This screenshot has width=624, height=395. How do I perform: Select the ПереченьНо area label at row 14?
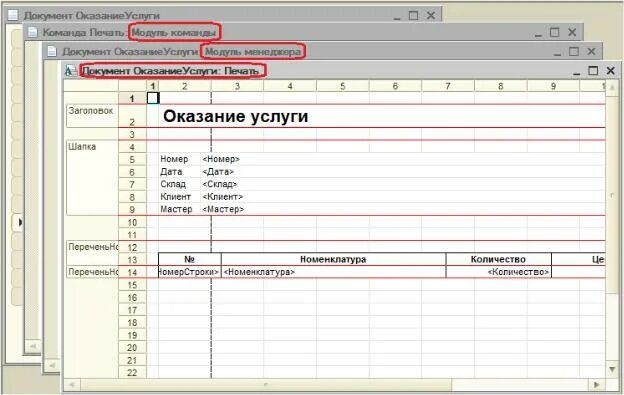92,272
